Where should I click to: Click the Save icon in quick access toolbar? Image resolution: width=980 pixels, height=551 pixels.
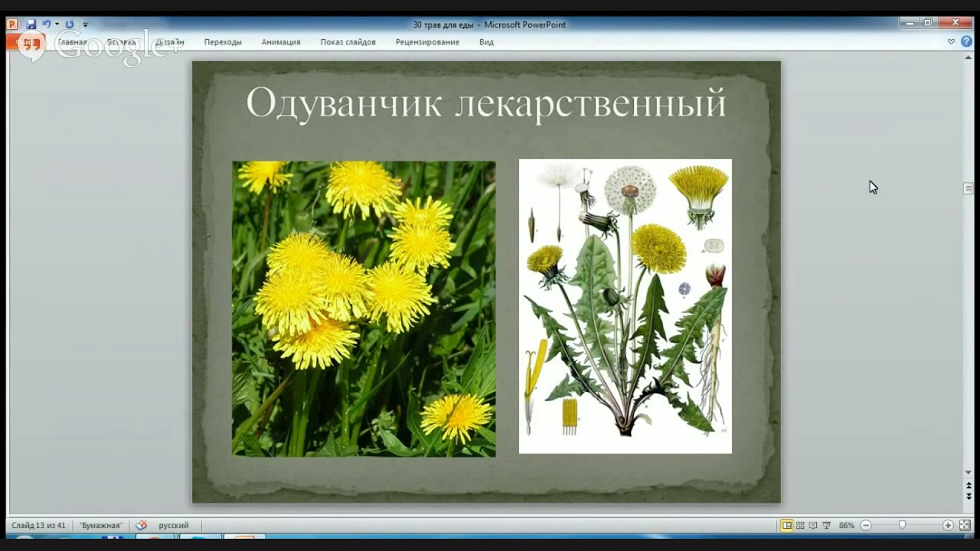pos(31,24)
